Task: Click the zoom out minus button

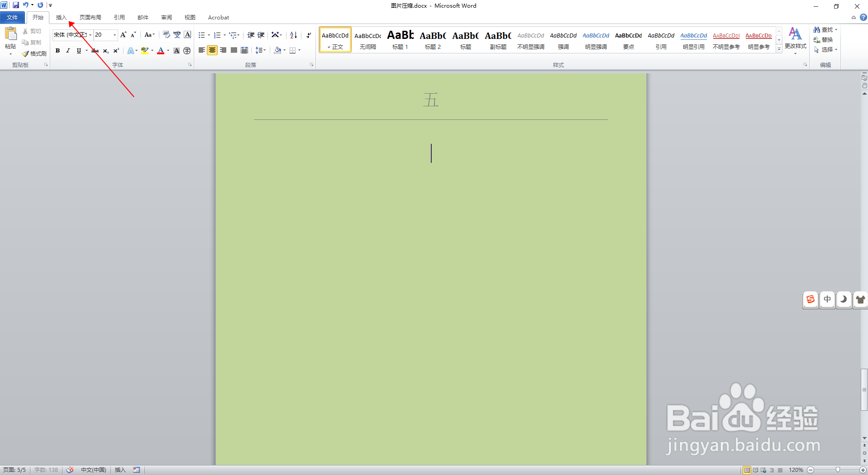Action: (x=811, y=470)
